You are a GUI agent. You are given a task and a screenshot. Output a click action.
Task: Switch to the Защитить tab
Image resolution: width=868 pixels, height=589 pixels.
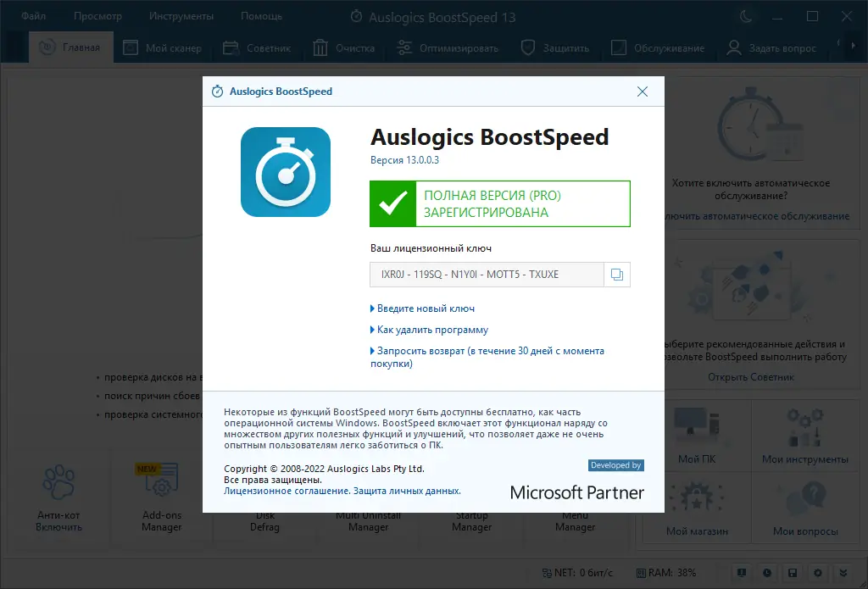pyautogui.click(x=554, y=48)
